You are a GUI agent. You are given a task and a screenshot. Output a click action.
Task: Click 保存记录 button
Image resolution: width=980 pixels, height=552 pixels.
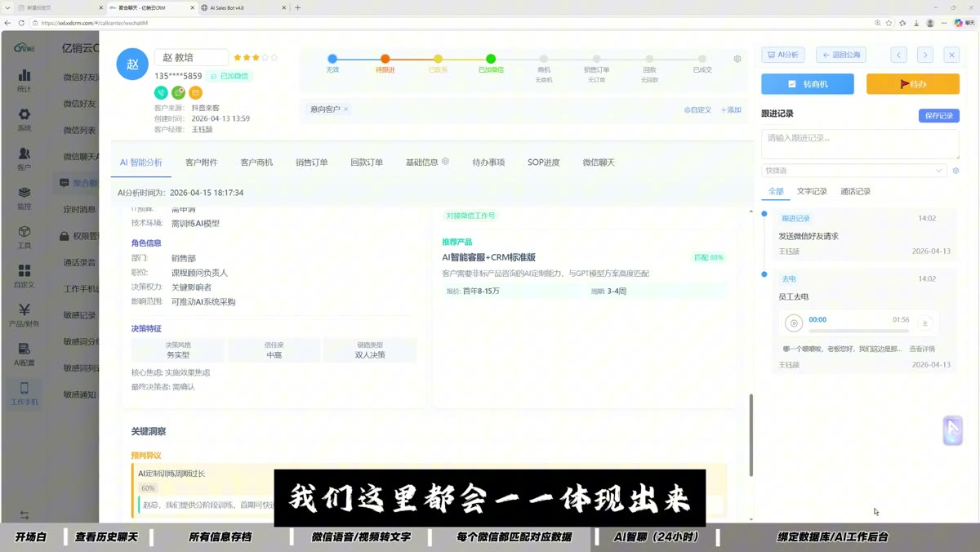(939, 116)
